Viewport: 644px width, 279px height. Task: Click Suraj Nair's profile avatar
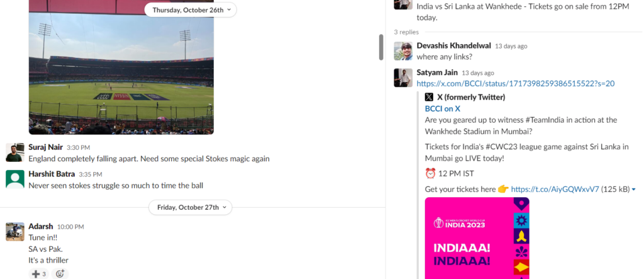(x=15, y=152)
